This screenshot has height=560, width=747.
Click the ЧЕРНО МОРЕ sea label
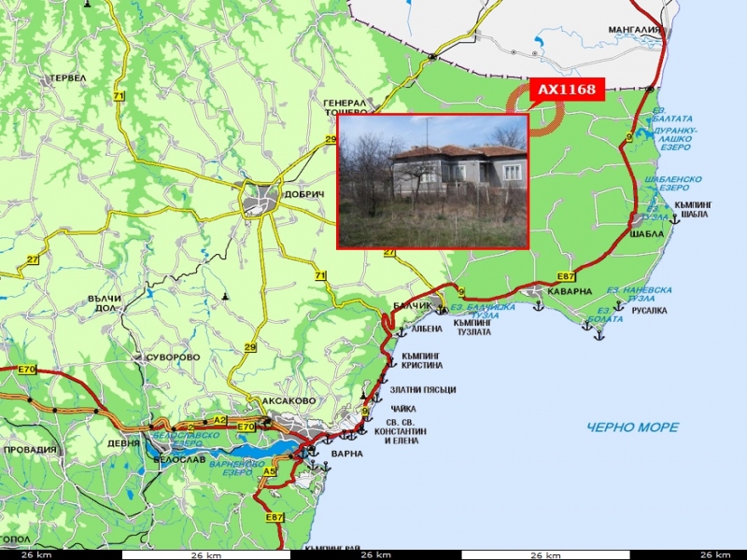(x=632, y=427)
